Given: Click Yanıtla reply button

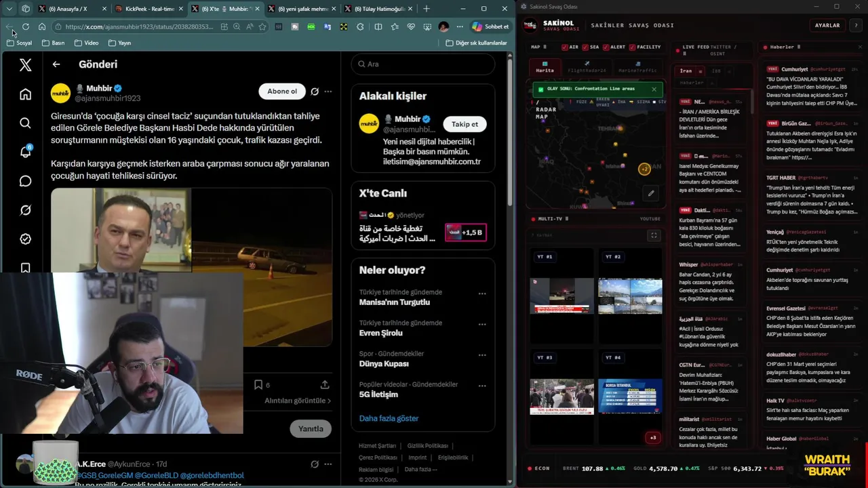Looking at the screenshot, I should pos(311,428).
